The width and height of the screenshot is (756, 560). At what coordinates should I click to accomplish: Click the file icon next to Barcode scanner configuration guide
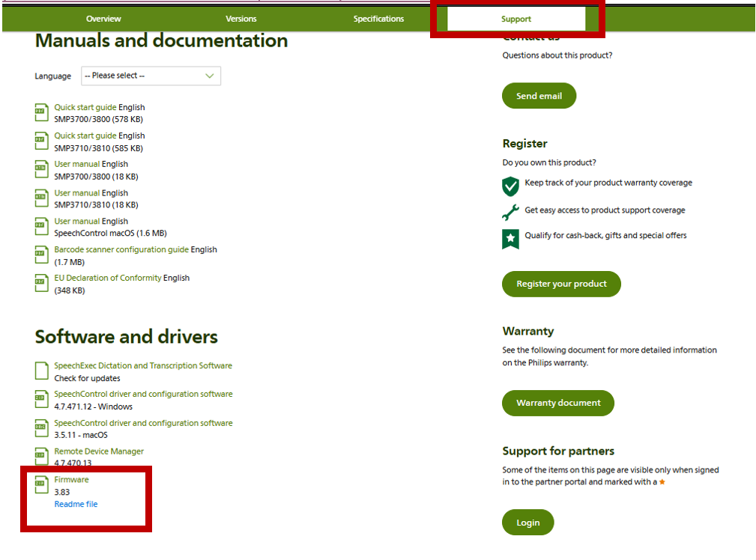pyautogui.click(x=40, y=255)
